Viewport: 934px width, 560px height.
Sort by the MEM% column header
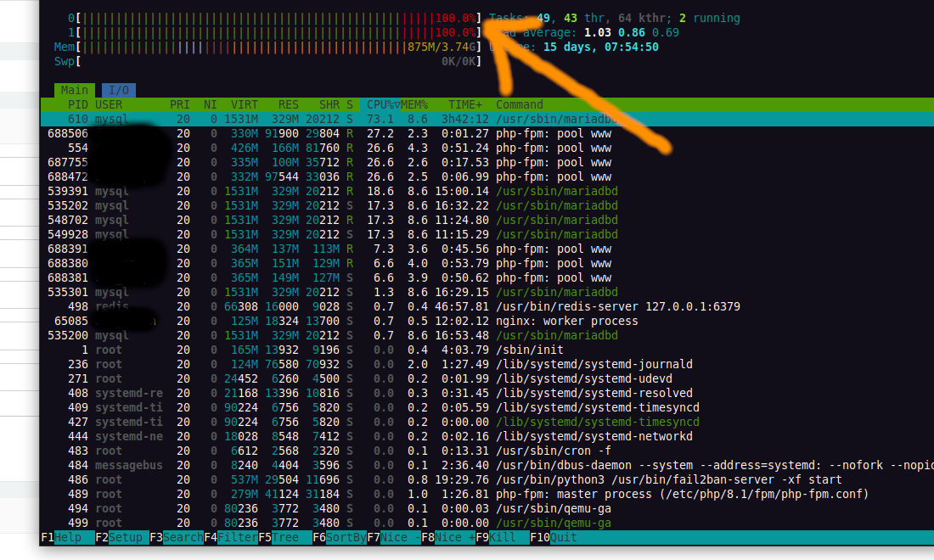[x=414, y=104]
